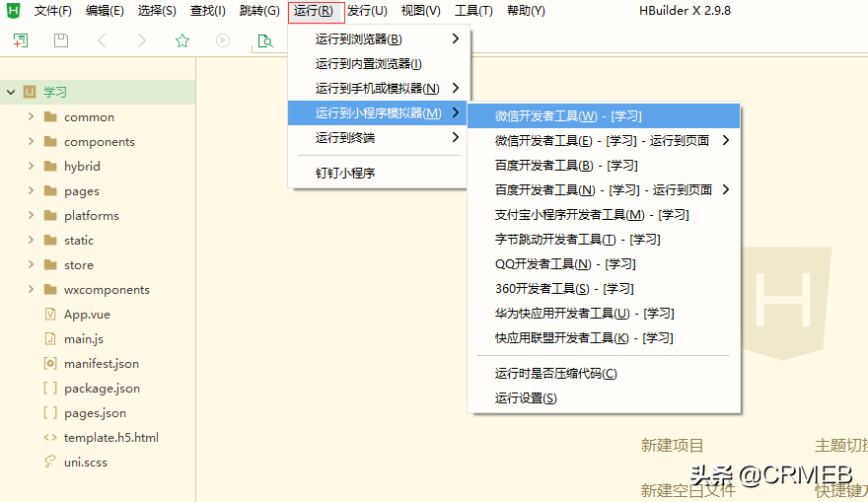Click the star bookmark toolbar icon
Image resolution: width=868 pixels, height=502 pixels.
tap(182, 40)
